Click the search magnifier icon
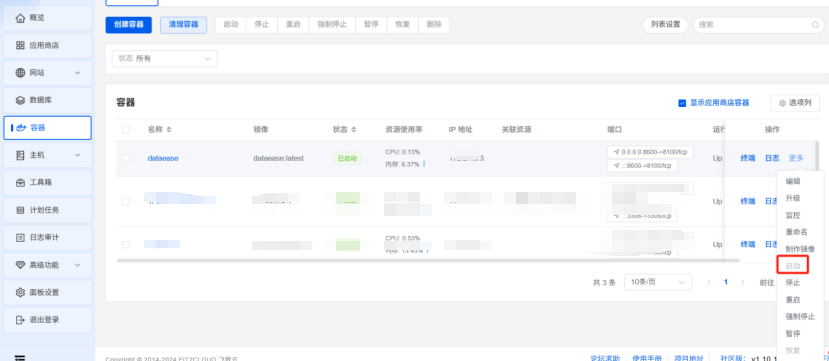The image size is (829, 361). [x=816, y=25]
